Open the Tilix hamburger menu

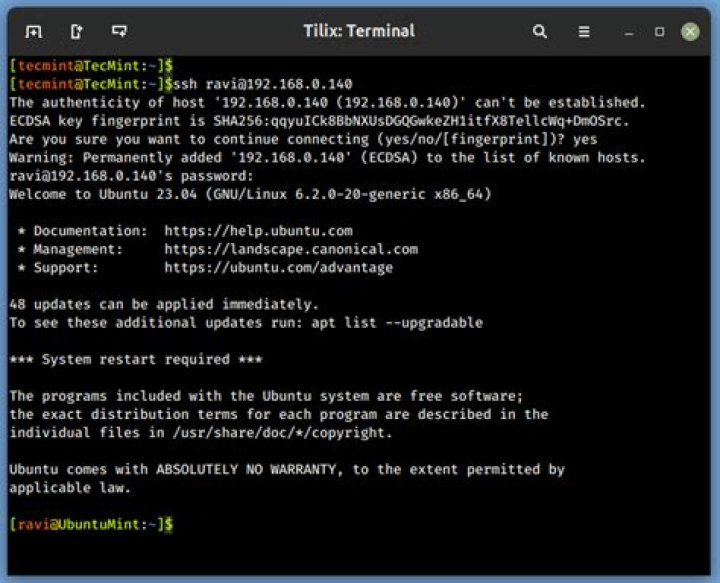584,31
